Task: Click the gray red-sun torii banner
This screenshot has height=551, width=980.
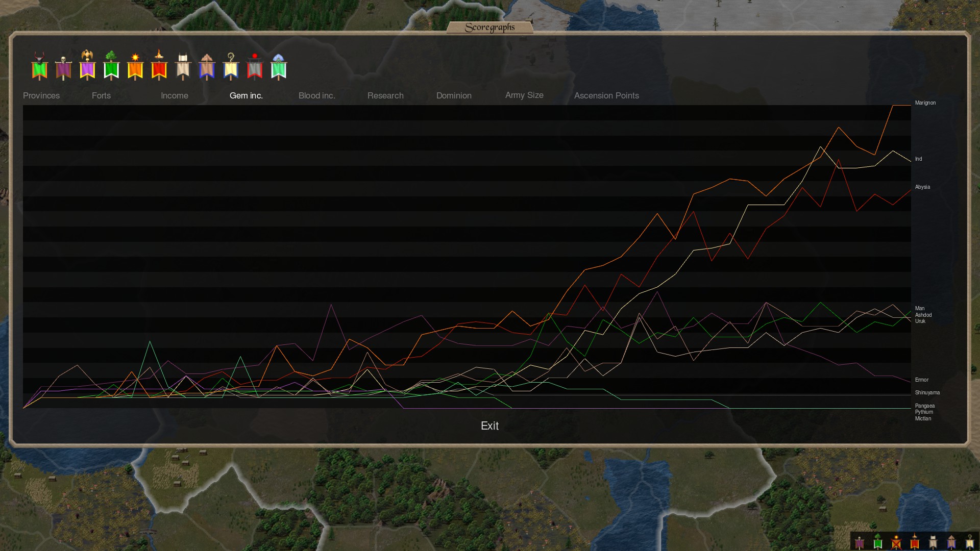Action: [x=255, y=67]
